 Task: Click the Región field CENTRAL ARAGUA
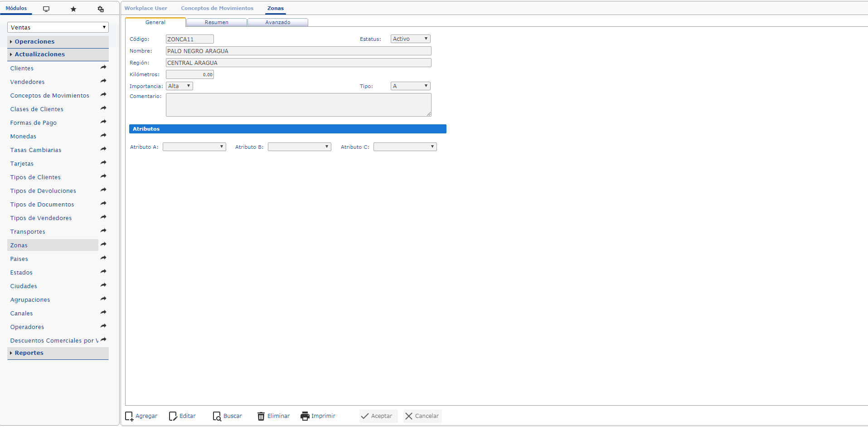[299, 63]
